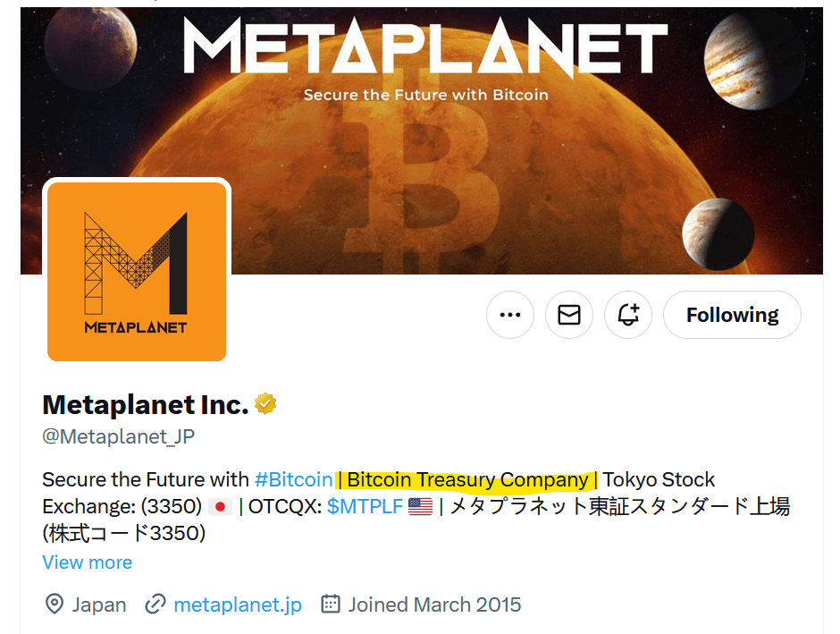The width and height of the screenshot is (840, 634).
Task: Click the calendar joined-date icon
Action: pyautogui.click(x=331, y=604)
